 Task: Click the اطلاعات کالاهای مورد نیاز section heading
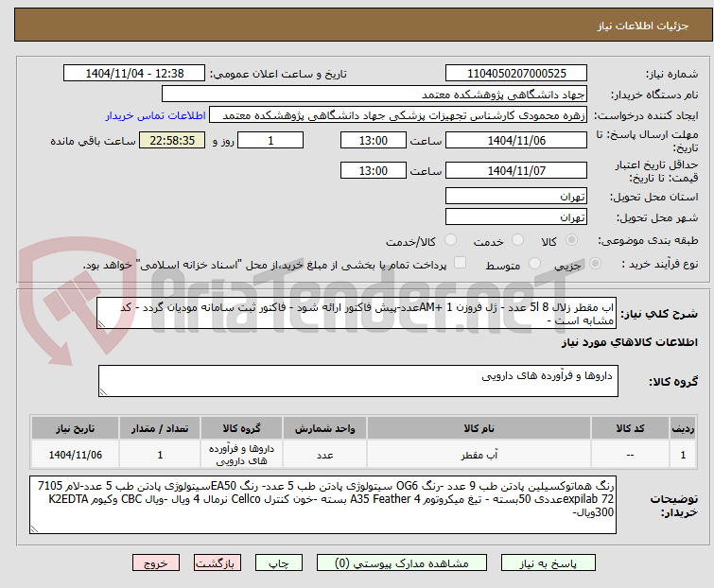click(629, 342)
